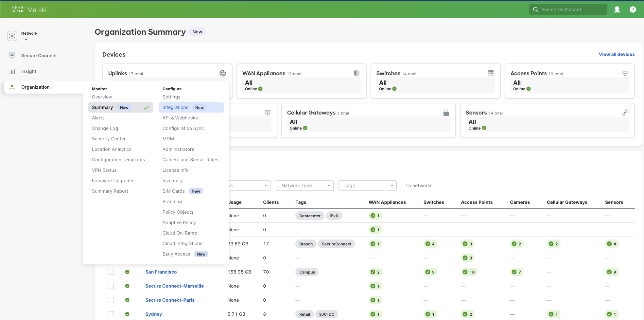Check the San Francisco network checkbox
The height and width of the screenshot is (320, 644).
111,272
